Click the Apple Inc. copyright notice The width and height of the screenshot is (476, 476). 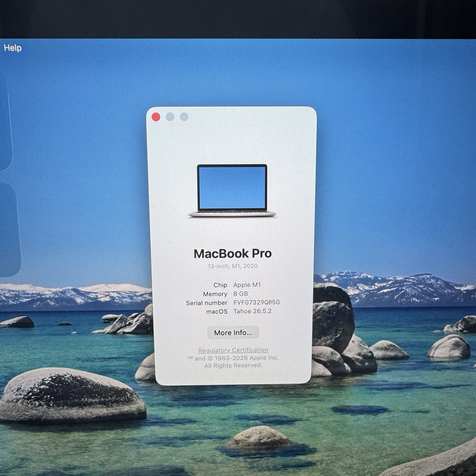click(x=233, y=361)
